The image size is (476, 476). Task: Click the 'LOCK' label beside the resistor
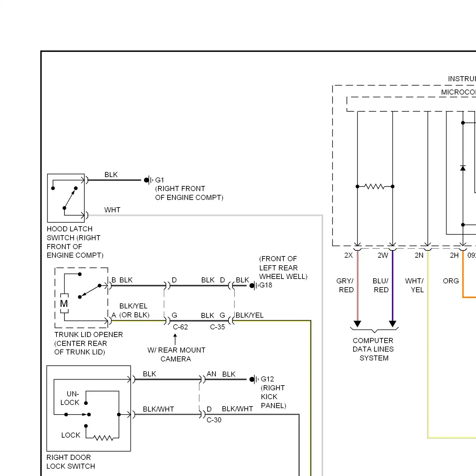click(71, 435)
